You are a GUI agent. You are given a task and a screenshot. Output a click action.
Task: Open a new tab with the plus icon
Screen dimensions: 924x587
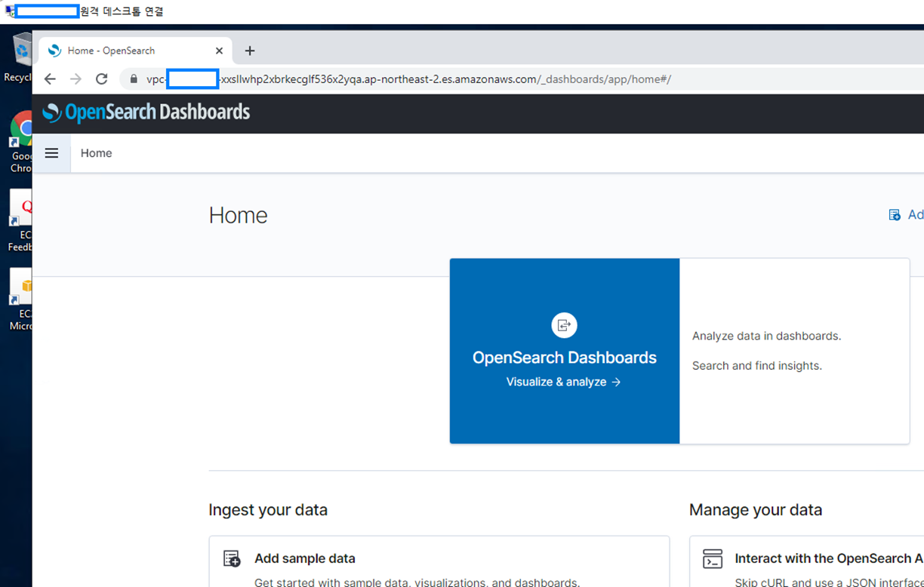250,50
